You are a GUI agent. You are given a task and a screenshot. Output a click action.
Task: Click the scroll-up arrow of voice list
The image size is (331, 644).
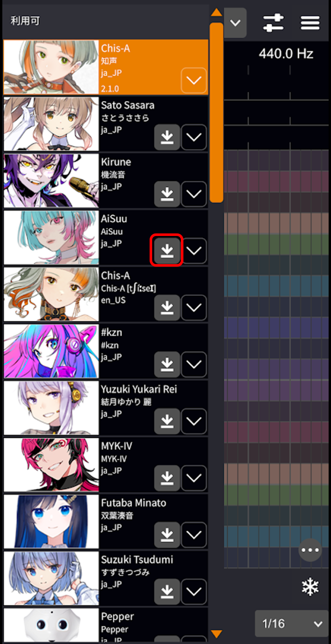217,12
